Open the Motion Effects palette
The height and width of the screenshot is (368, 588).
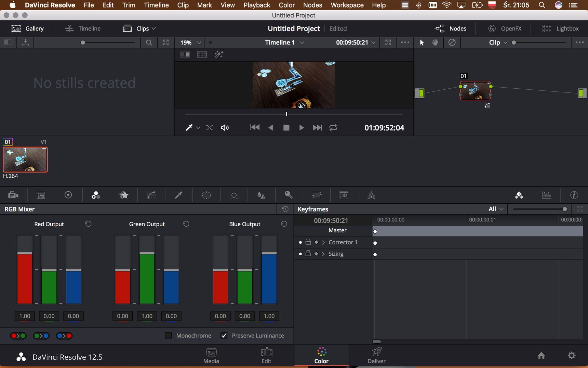click(x=123, y=195)
